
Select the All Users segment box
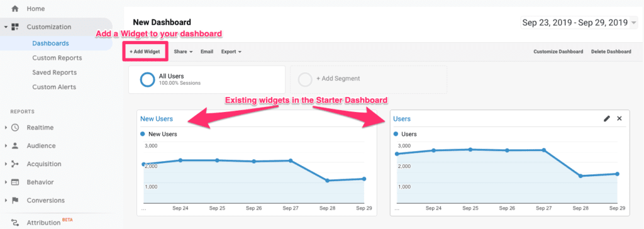tap(206, 79)
